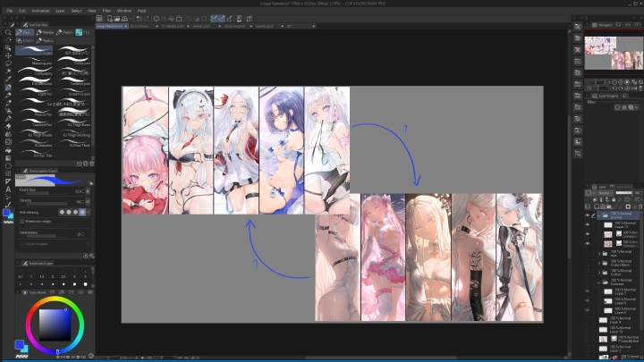Choose the Tapered Pen brush
This screenshot has height=362, width=644.
[35, 122]
